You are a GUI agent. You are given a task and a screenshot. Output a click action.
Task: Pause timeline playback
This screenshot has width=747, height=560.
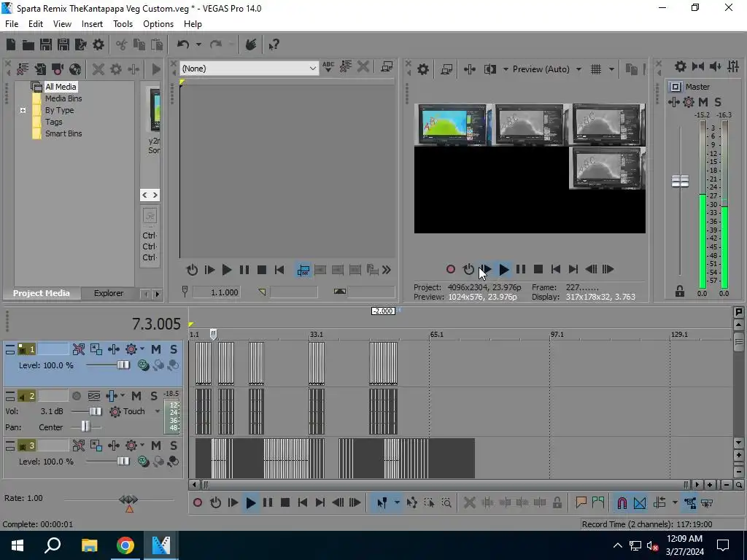pos(268,502)
